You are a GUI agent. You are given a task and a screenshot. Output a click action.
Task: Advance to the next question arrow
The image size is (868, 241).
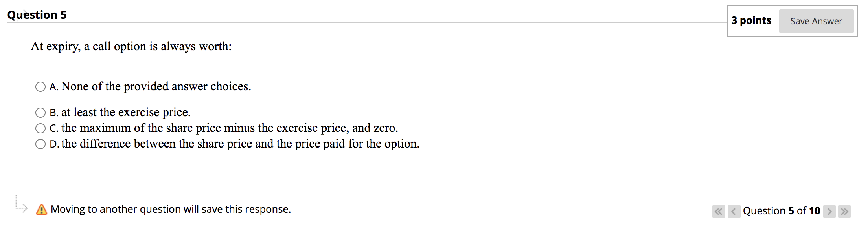(829, 212)
